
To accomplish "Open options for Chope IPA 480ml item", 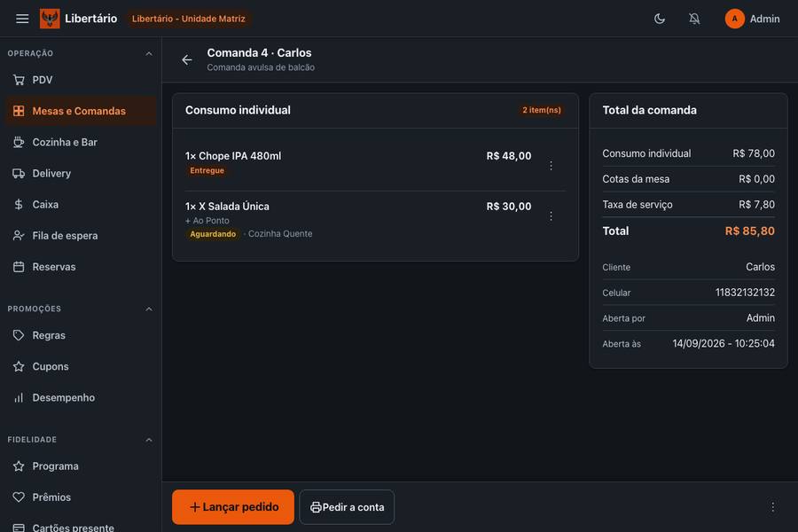I will click(551, 166).
